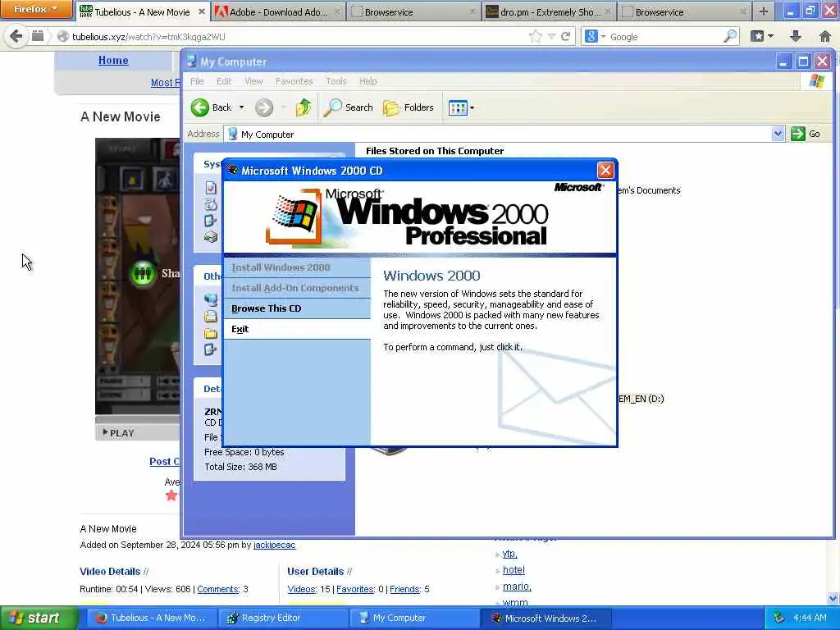Switch to My Computer taskbar button

414,619
